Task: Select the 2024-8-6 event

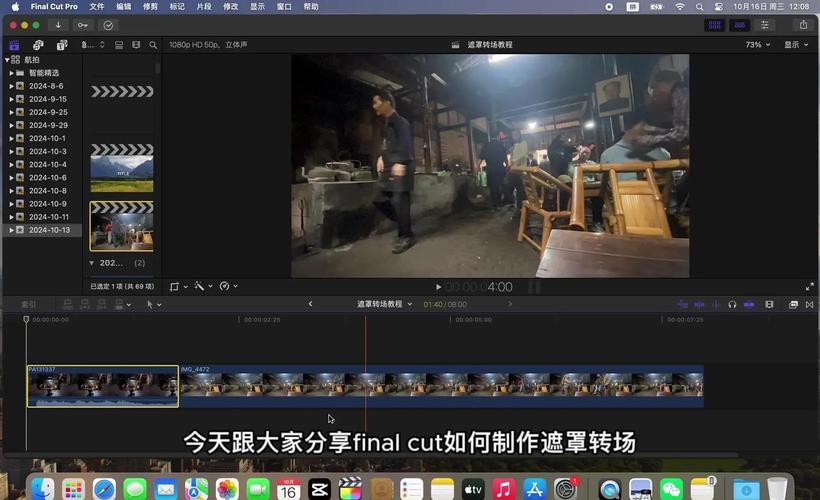Action: click(x=46, y=86)
